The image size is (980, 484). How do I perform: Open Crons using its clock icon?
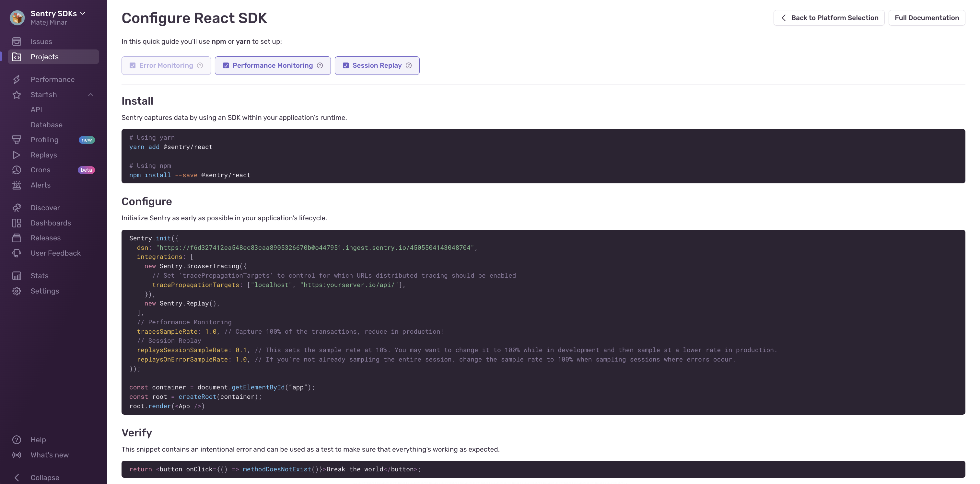17,170
